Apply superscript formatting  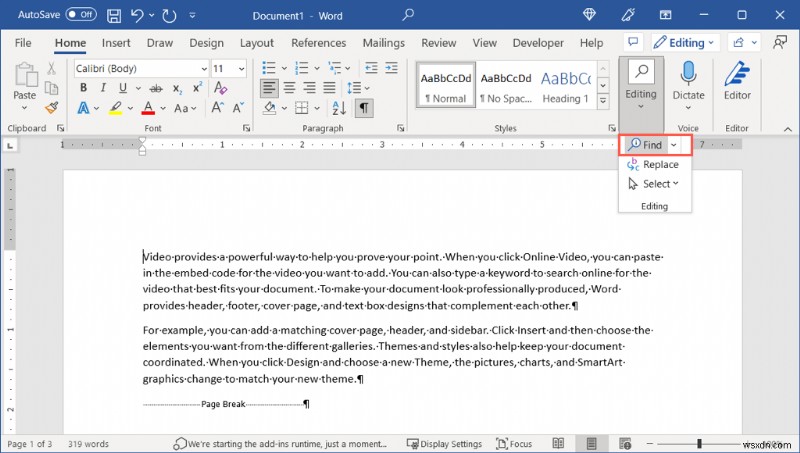(197, 88)
